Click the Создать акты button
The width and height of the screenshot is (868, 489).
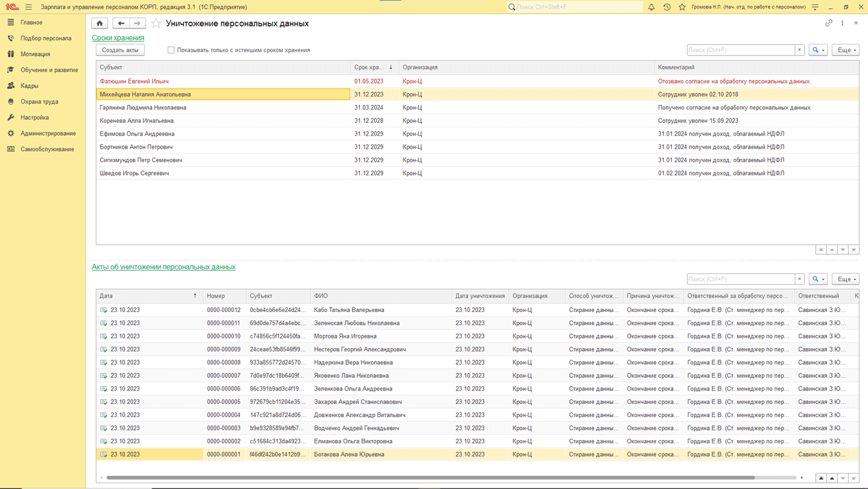tap(120, 50)
